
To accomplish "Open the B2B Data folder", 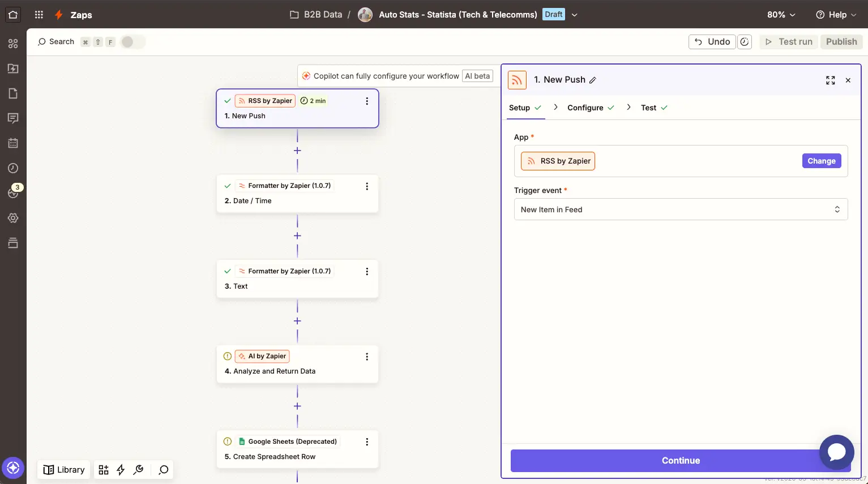I will (316, 15).
